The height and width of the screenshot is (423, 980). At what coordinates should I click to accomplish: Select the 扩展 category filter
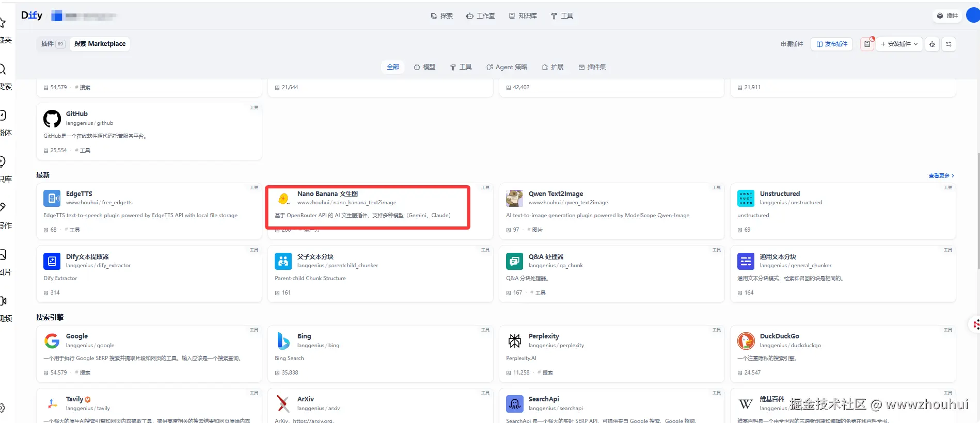click(x=552, y=67)
